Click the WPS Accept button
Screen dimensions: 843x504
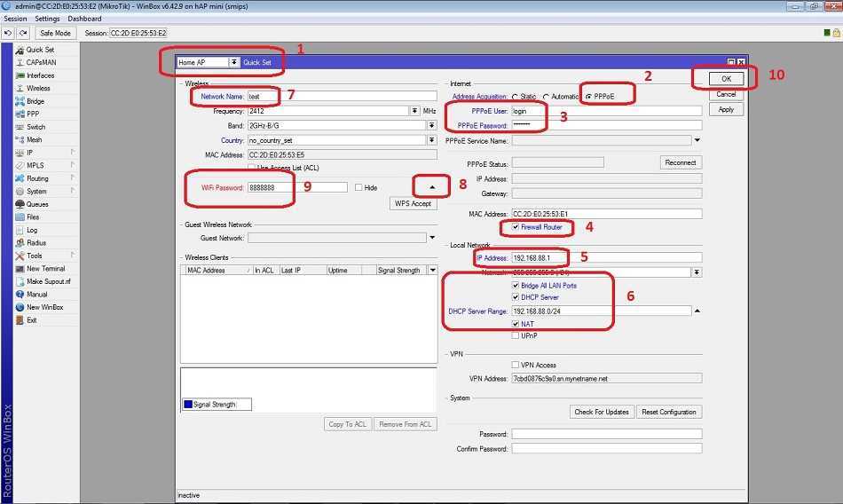coord(413,204)
